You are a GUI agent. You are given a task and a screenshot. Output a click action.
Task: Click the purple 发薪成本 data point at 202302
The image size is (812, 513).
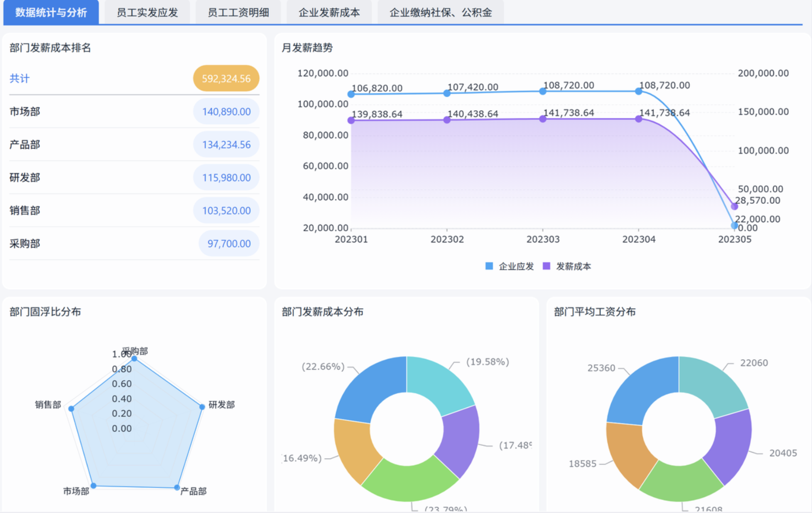(x=447, y=120)
